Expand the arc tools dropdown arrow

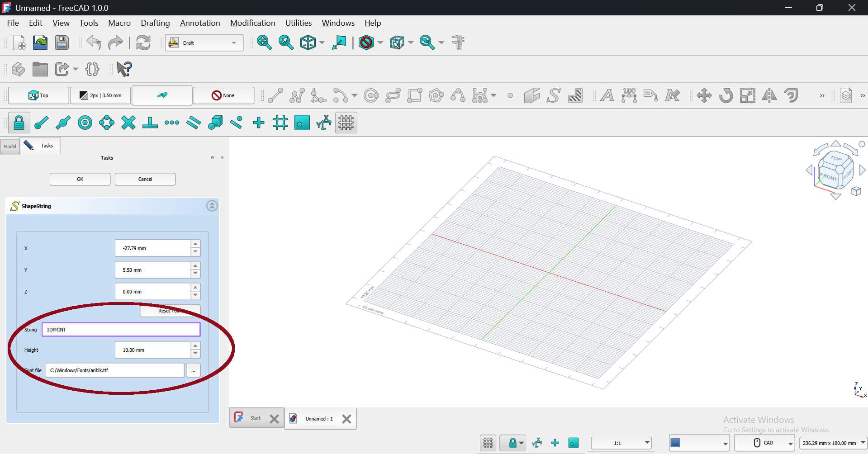[x=354, y=95]
